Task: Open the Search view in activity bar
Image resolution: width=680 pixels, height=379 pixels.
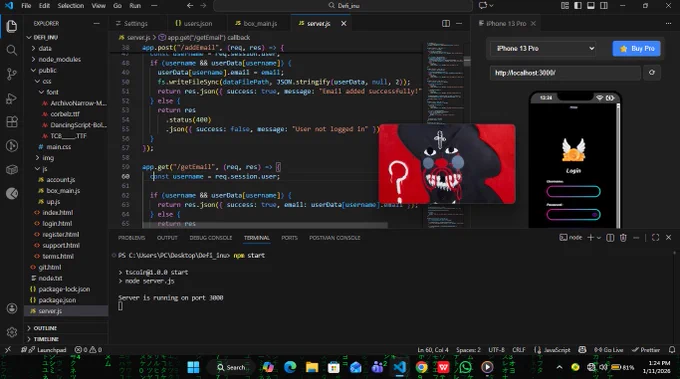Action: tap(12, 50)
